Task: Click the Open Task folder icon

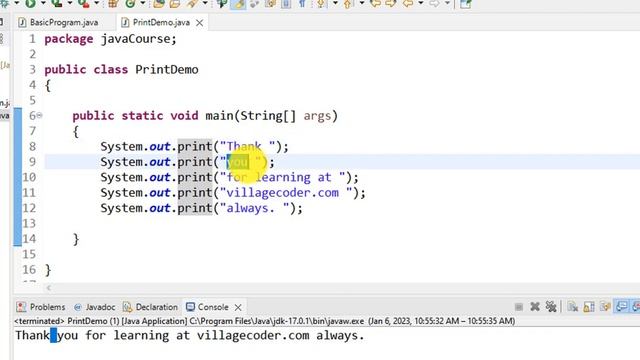Action: coord(175,4)
